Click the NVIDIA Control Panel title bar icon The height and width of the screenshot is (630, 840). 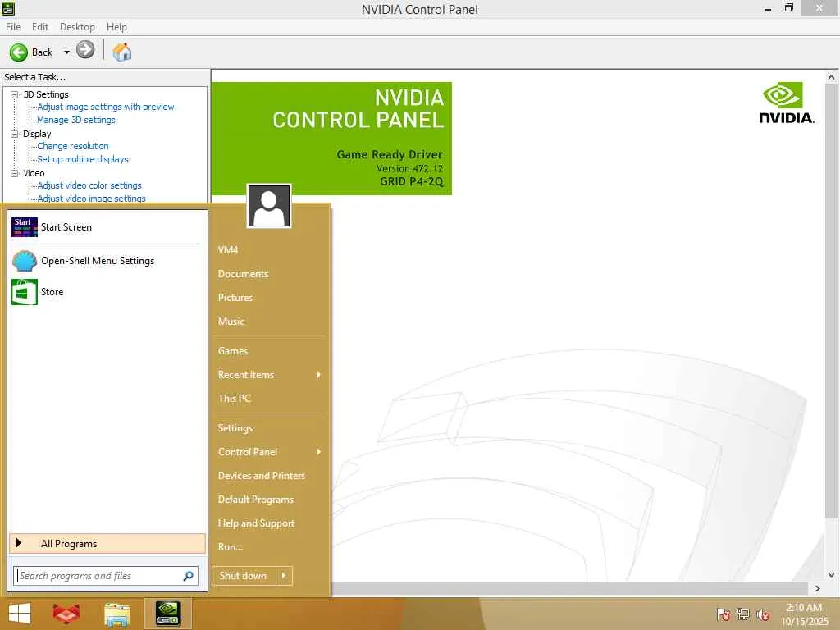(x=8, y=8)
